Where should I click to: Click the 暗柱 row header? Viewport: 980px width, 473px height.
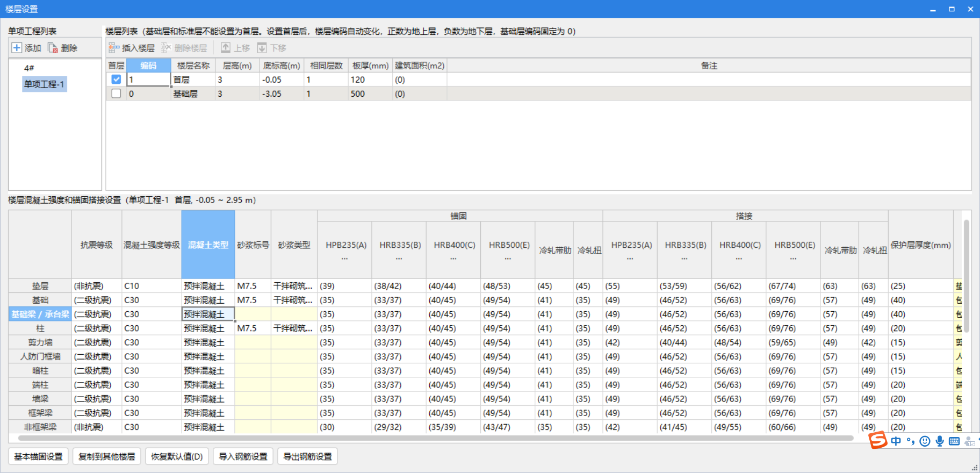click(40, 370)
